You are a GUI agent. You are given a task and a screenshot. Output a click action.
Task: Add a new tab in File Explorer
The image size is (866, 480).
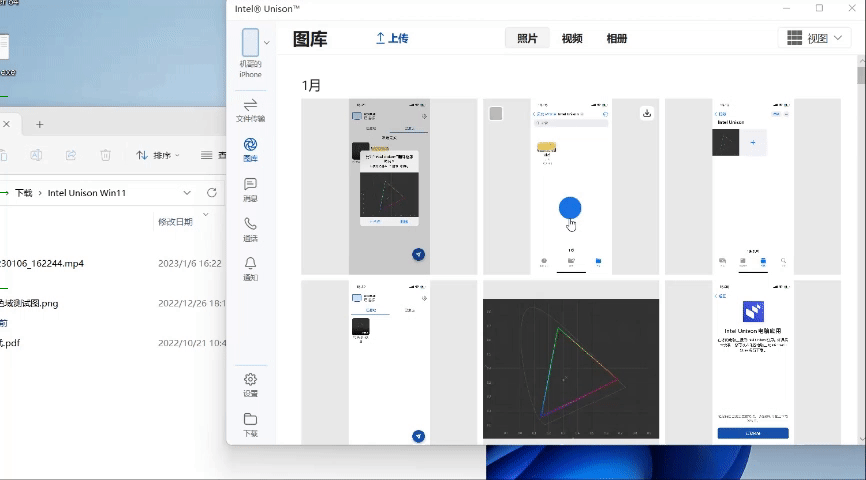(x=39, y=124)
